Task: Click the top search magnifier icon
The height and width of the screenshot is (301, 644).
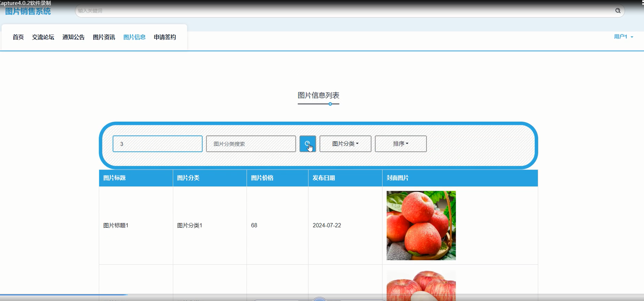Action: click(x=618, y=10)
